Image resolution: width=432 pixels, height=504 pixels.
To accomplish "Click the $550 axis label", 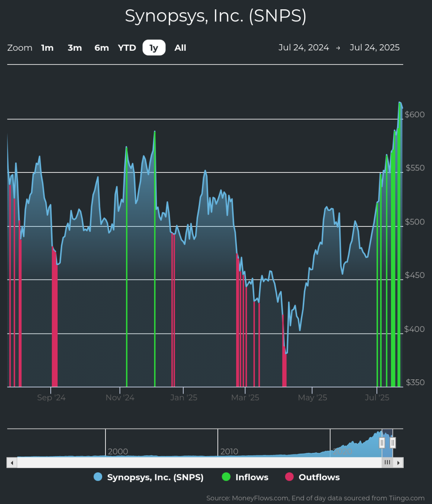I will tap(415, 168).
